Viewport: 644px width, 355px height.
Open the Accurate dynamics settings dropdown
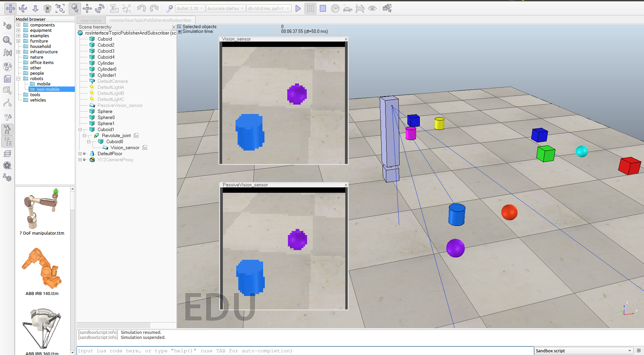226,8
